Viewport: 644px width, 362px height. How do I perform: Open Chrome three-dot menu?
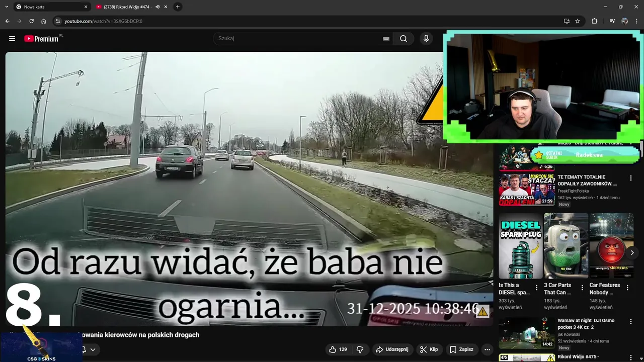pos(637,21)
